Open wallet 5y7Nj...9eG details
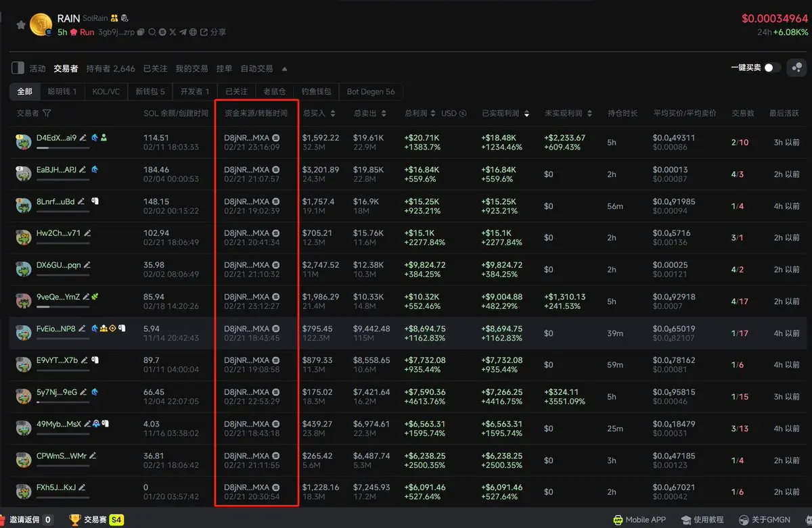The image size is (812, 528). click(x=57, y=392)
